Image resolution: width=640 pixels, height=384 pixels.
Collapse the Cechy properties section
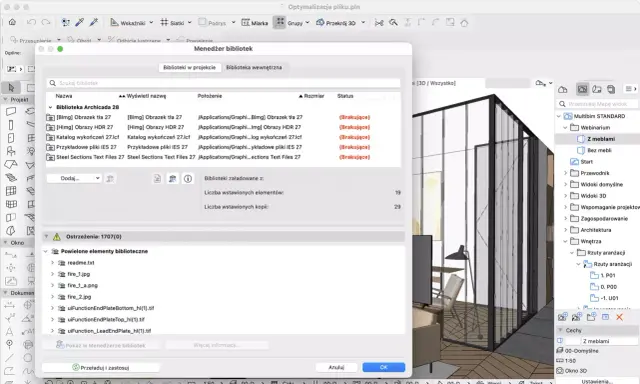tap(560, 330)
